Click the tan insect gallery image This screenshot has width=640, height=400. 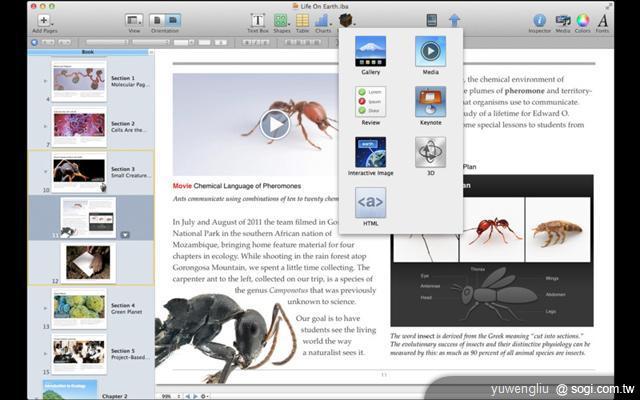click(x=558, y=230)
